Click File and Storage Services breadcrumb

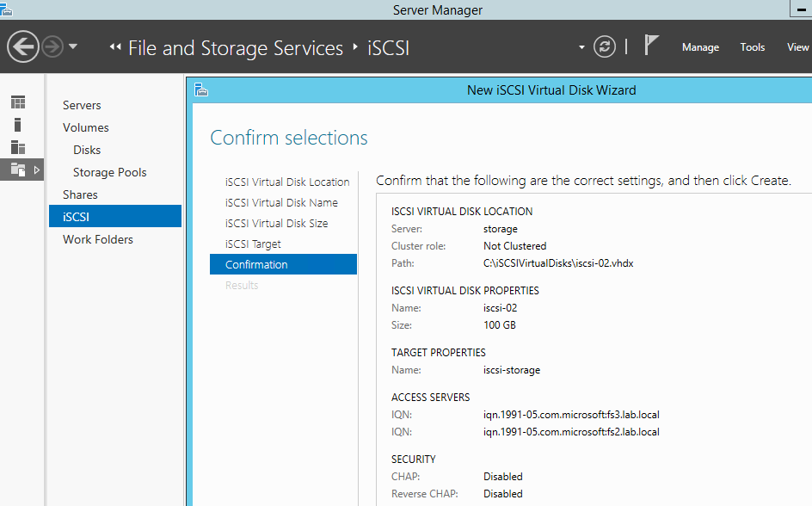(235, 48)
